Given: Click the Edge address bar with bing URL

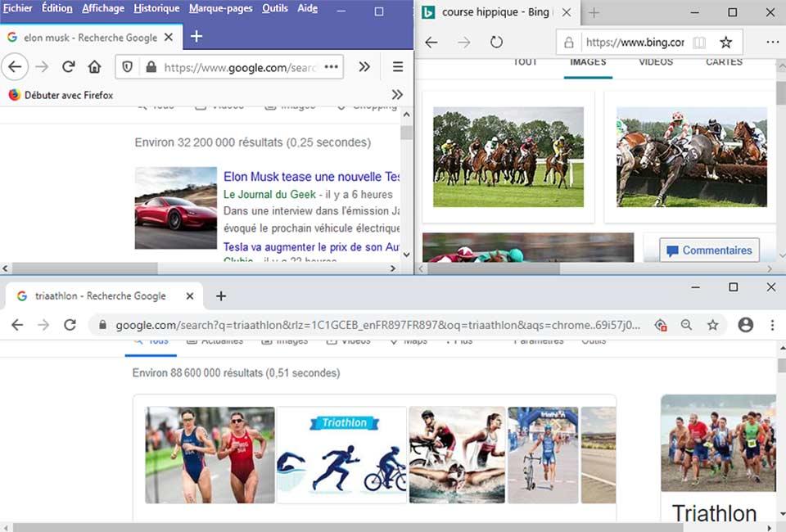Looking at the screenshot, I should tap(635, 43).
